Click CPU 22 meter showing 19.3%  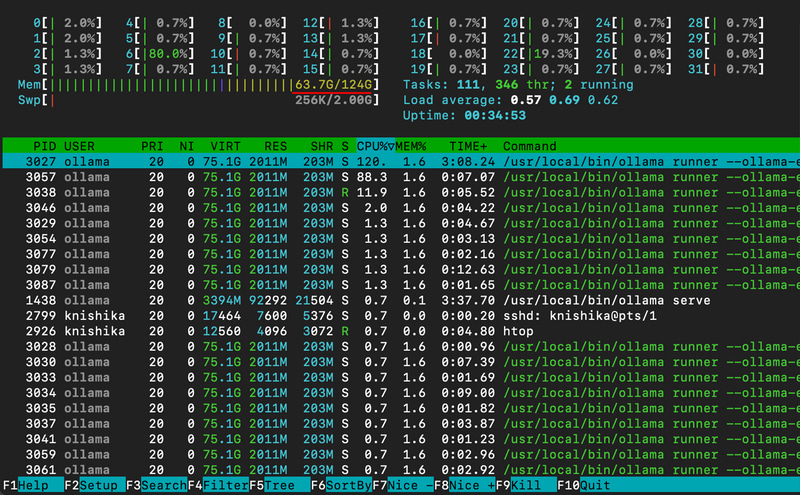pos(541,54)
